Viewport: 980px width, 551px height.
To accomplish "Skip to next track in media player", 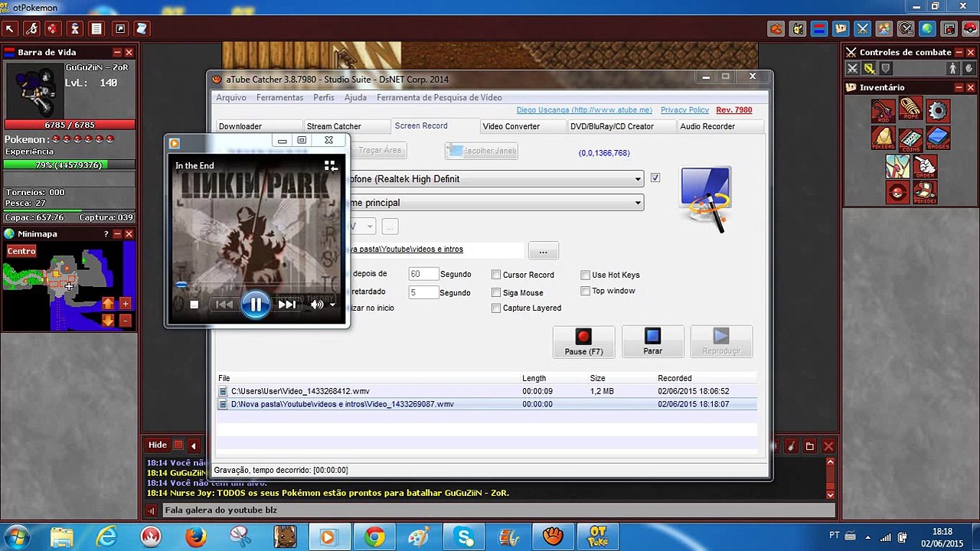I will click(x=287, y=305).
